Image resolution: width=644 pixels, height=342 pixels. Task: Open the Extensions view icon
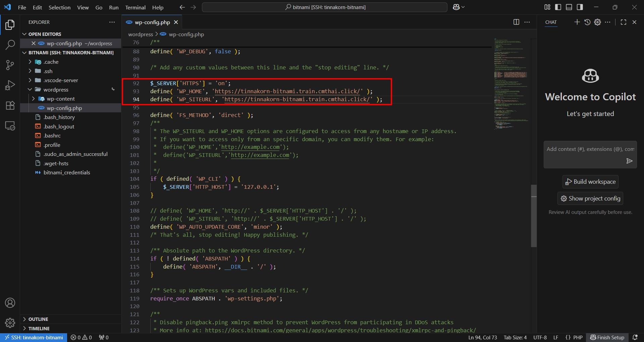coord(10,106)
